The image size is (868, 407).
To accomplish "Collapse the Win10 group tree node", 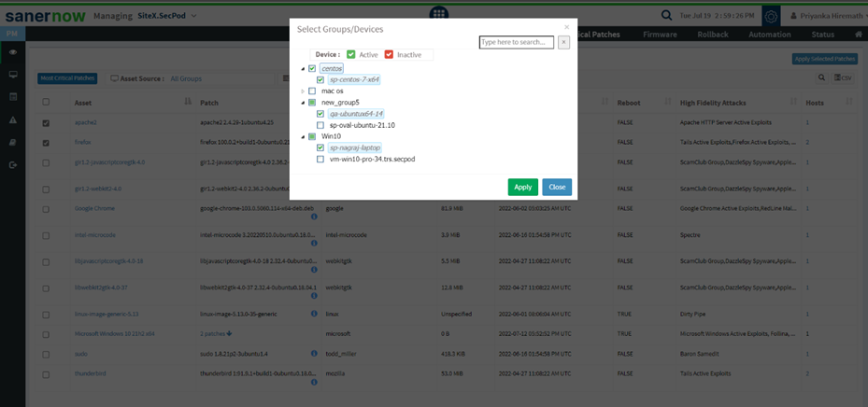I will tap(302, 136).
